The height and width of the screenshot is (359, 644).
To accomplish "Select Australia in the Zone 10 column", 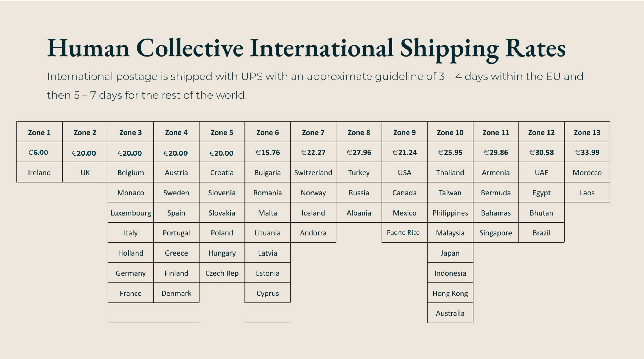I will click(x=450, y=313).
